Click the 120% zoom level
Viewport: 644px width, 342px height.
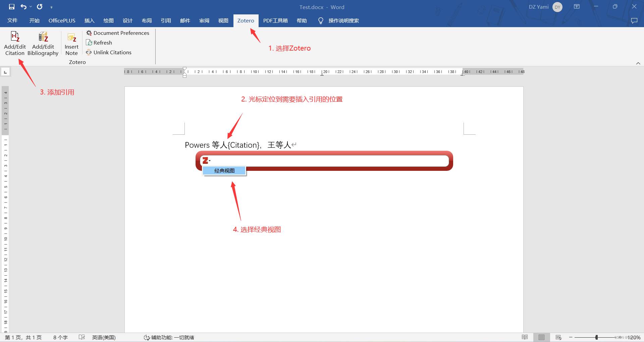[634, 337]
